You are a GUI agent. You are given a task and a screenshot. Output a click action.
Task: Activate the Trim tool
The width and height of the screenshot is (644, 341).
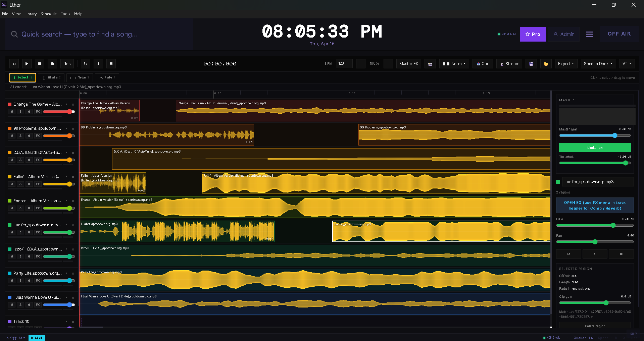79,77
